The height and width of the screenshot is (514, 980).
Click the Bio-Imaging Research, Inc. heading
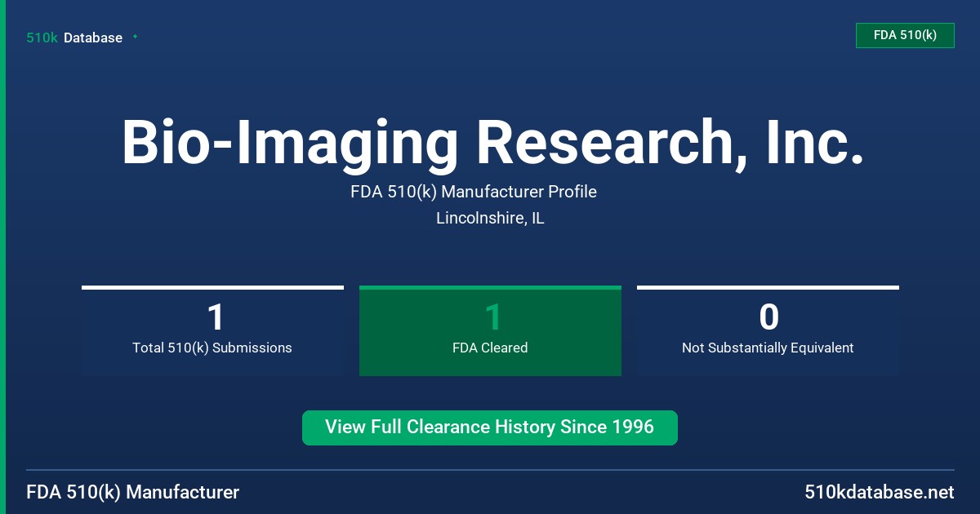pyautogui.click(x=492, y=143)
